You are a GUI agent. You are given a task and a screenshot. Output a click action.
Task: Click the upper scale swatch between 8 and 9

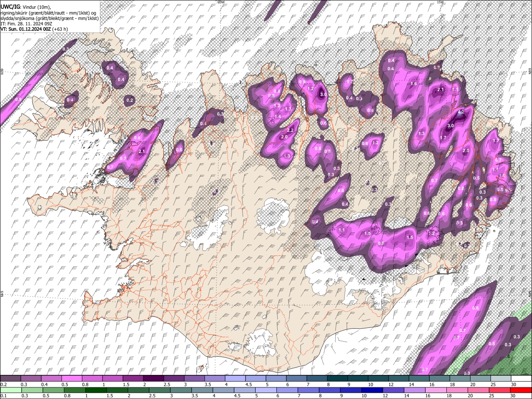click(337, 379)
